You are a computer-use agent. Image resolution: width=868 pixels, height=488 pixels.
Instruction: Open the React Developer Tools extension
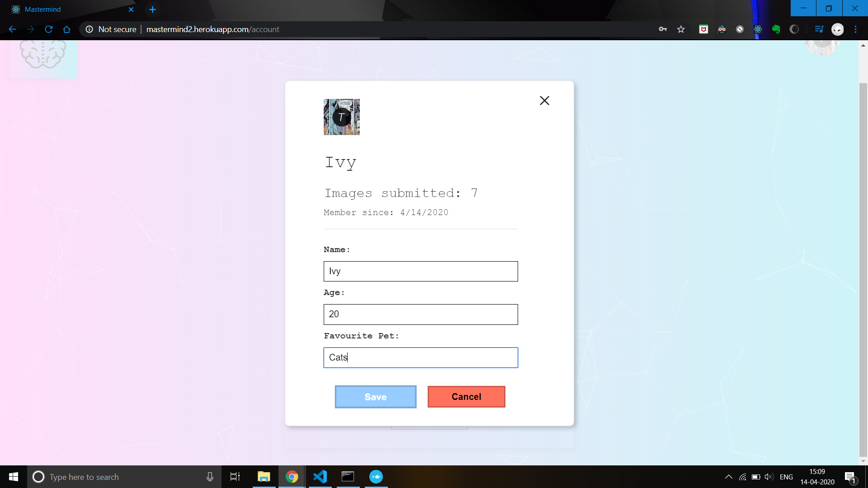(758, 29)
